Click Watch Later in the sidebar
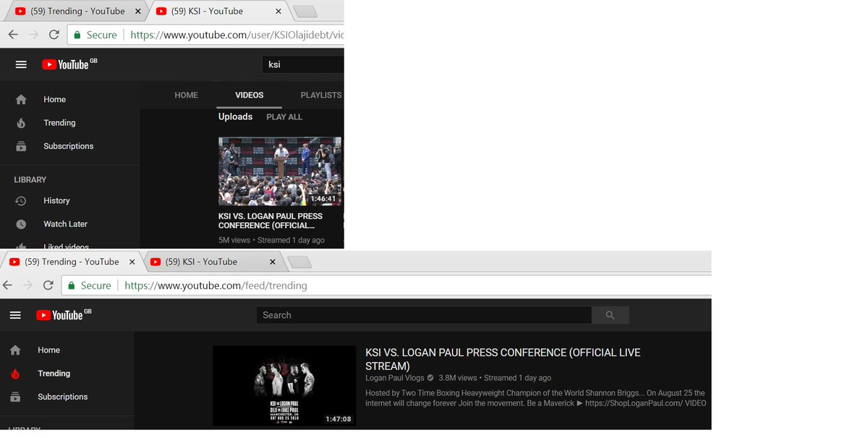This screenshot has width=868, height=438. [x=65, y=224]
